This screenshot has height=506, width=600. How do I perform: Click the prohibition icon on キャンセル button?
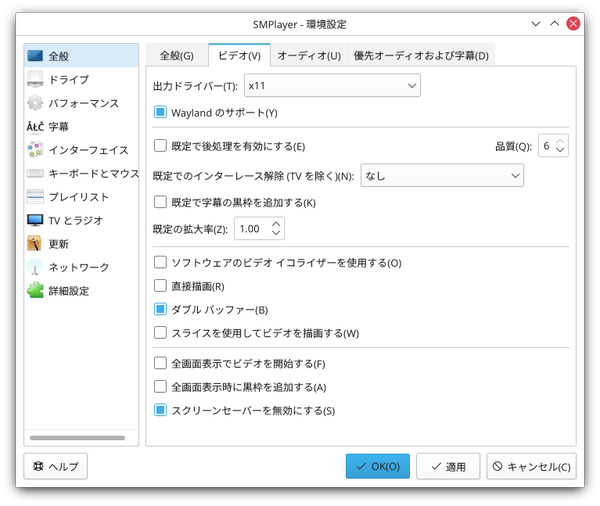pos(497,466)
